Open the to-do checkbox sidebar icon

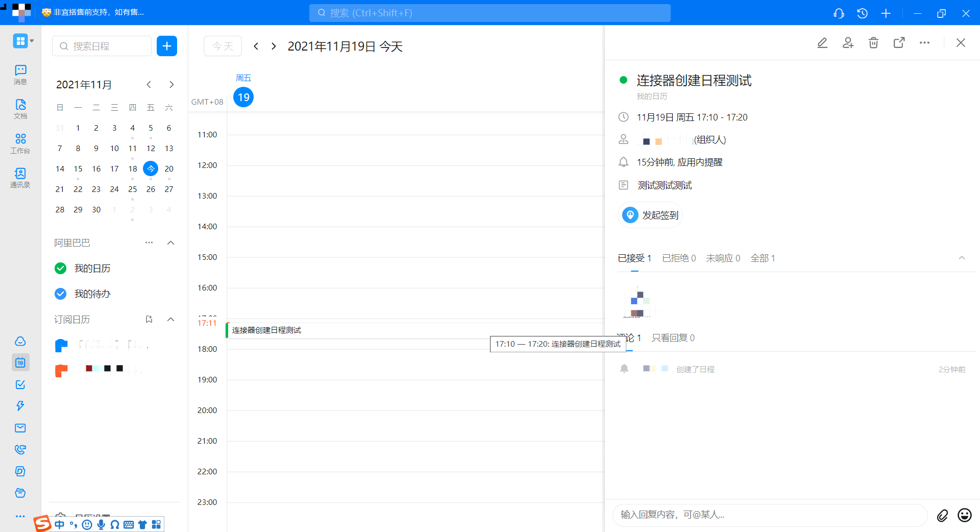(20, 384)
